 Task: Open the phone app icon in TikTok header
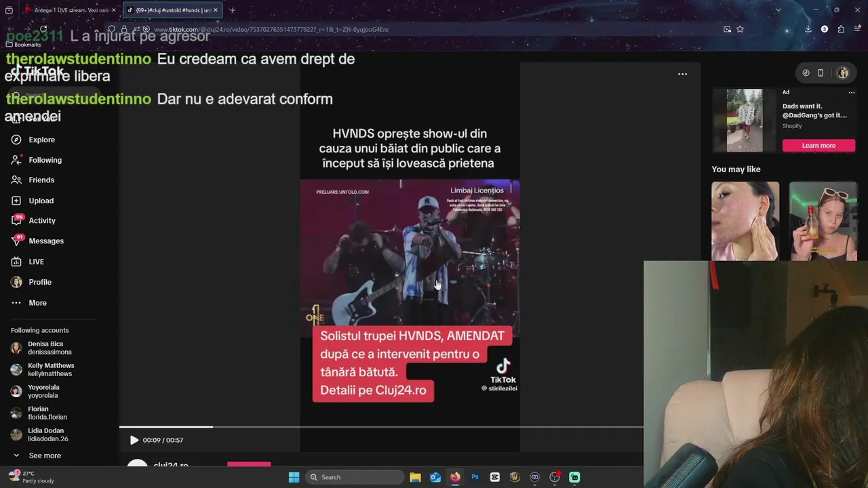click(x=820, y=73)
